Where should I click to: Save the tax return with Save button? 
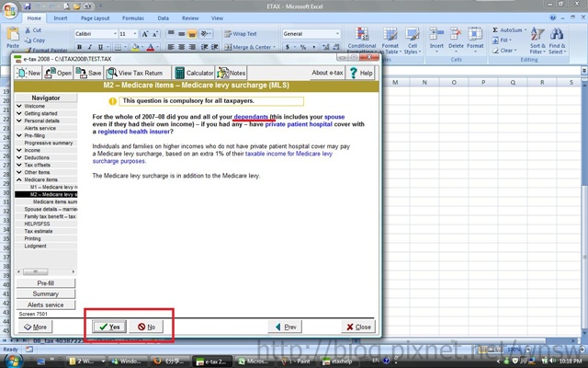coord(88,73)
